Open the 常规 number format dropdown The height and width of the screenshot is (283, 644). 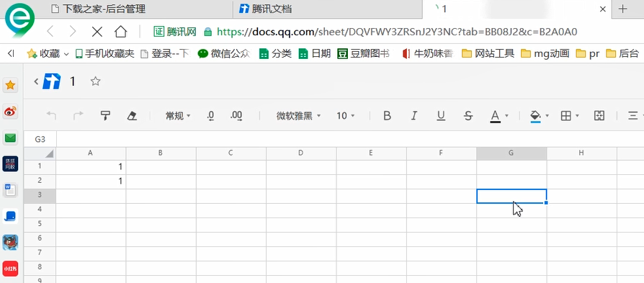[178, 116]
